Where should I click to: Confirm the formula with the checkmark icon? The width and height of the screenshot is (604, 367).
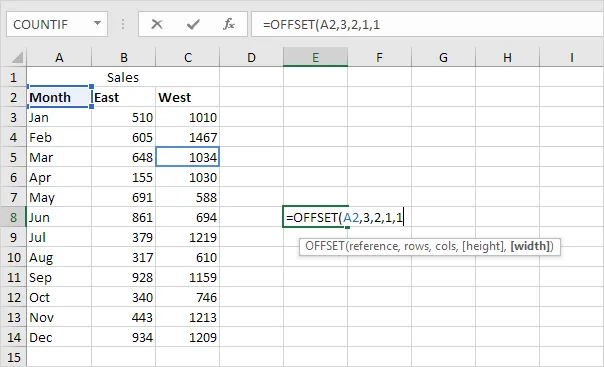point(193,25)
